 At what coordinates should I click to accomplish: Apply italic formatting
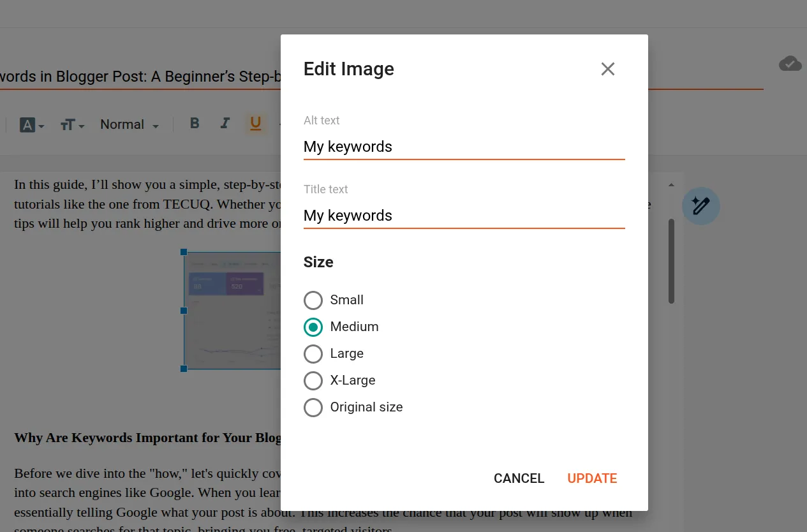point(225,124)
